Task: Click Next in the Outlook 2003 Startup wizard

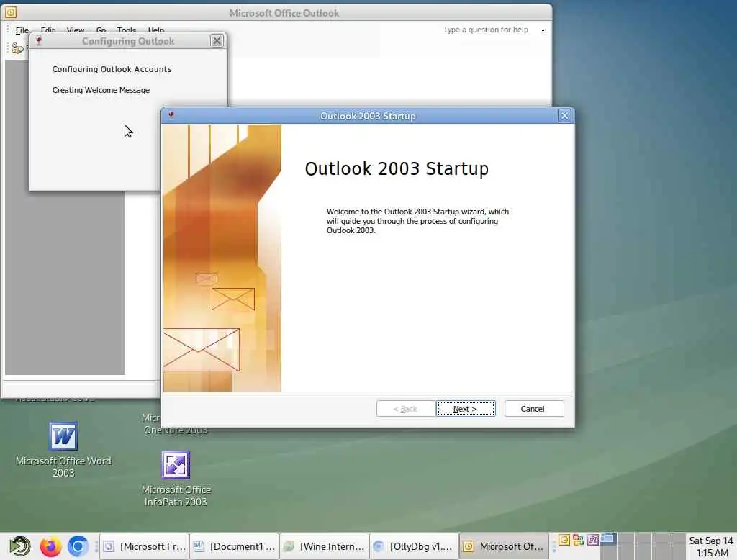Action: pyautogui.click(x=466, y=409)
